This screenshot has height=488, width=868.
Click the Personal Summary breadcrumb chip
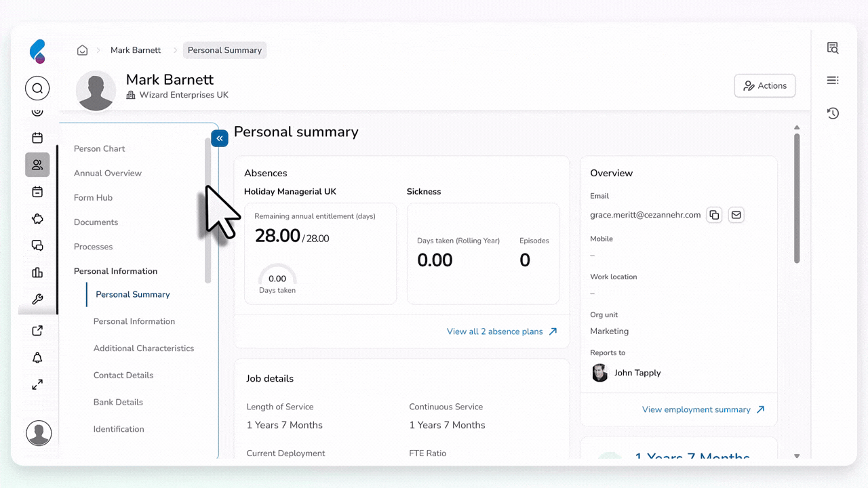224,50
